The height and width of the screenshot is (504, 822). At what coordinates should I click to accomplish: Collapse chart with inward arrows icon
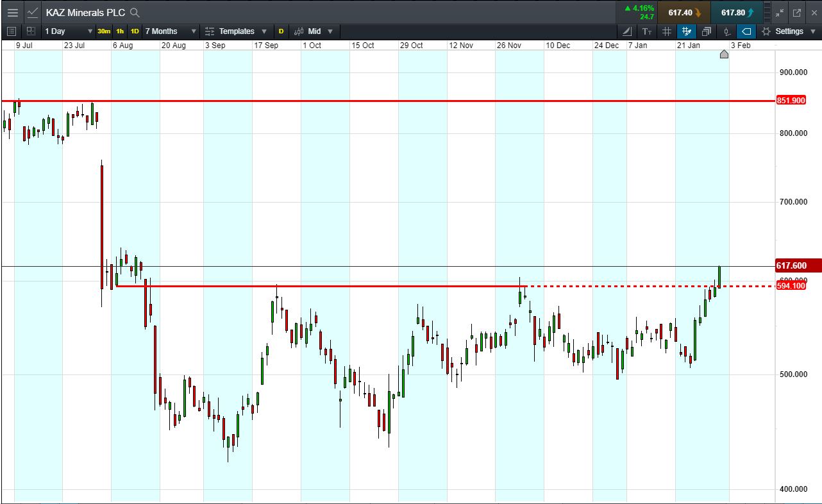tap(780, 12)
